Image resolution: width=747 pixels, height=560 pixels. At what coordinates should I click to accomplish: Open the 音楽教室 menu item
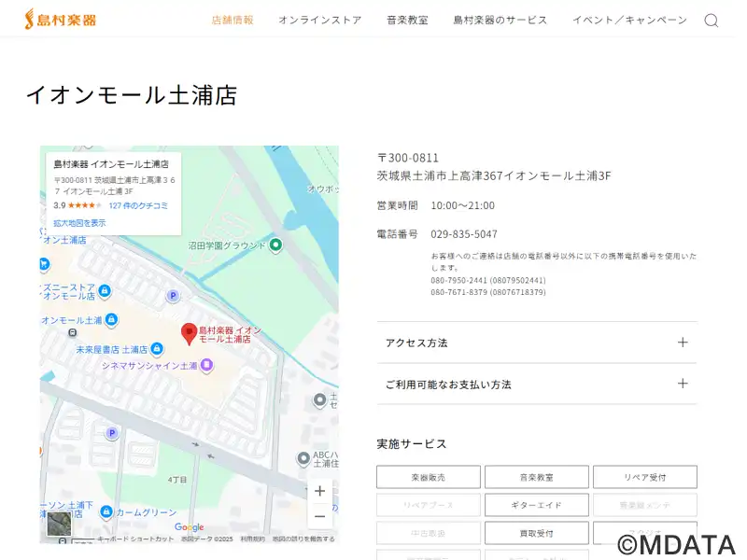click(407, 20)
